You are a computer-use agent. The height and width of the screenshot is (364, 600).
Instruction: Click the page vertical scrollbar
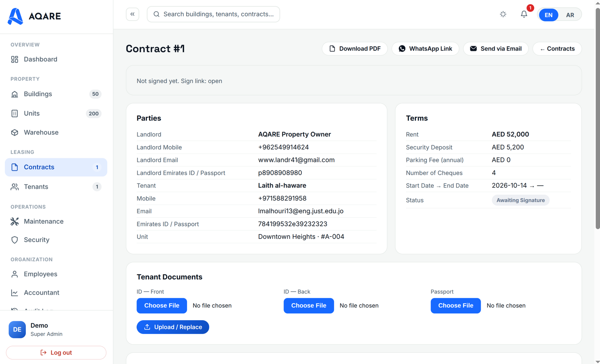click(597, 118)
